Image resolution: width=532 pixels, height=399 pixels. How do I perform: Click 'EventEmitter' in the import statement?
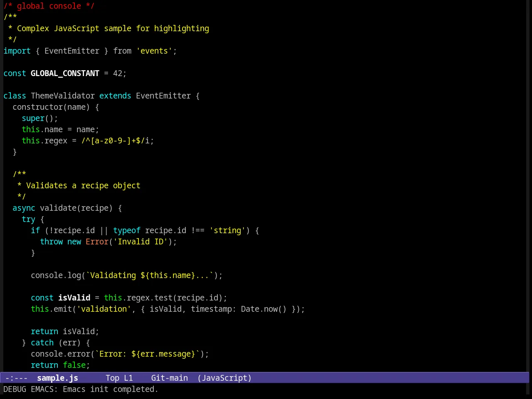(72, 51)
